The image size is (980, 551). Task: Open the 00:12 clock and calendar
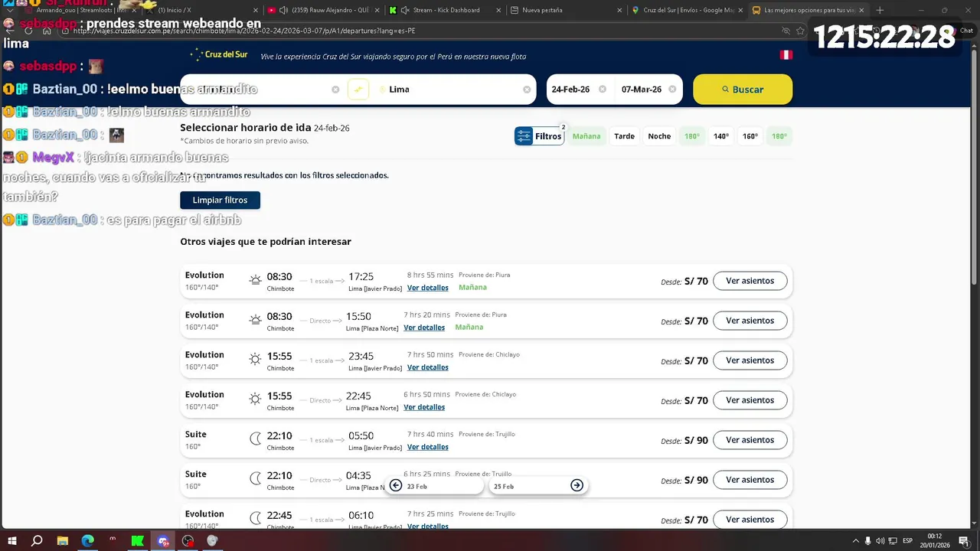click(934, 541)
